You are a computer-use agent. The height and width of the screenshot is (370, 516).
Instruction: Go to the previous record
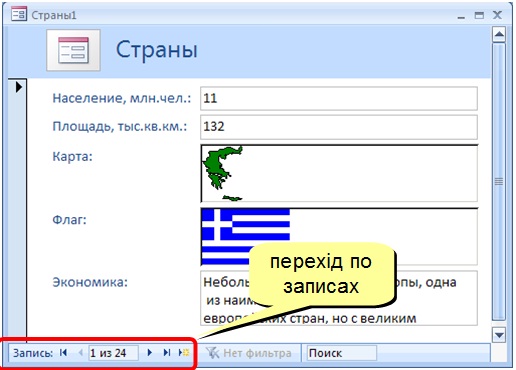[80, 353]
